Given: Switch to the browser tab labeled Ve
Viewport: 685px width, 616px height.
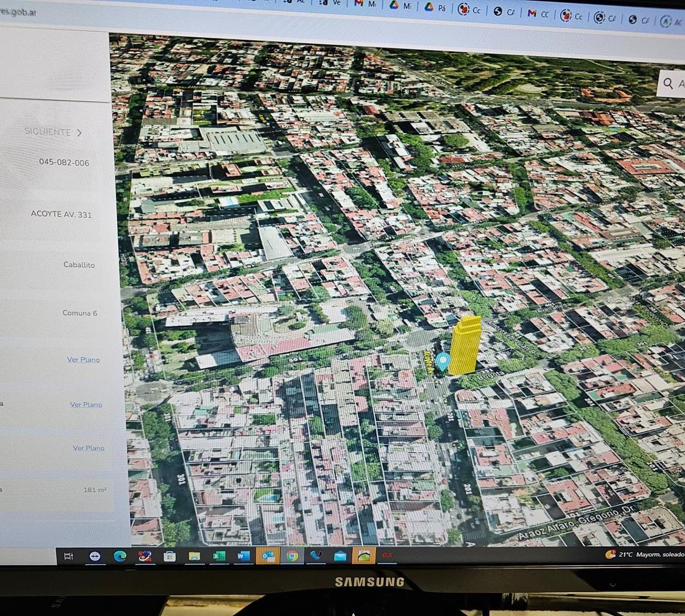Looking at the screenshot, I should 330,2.
